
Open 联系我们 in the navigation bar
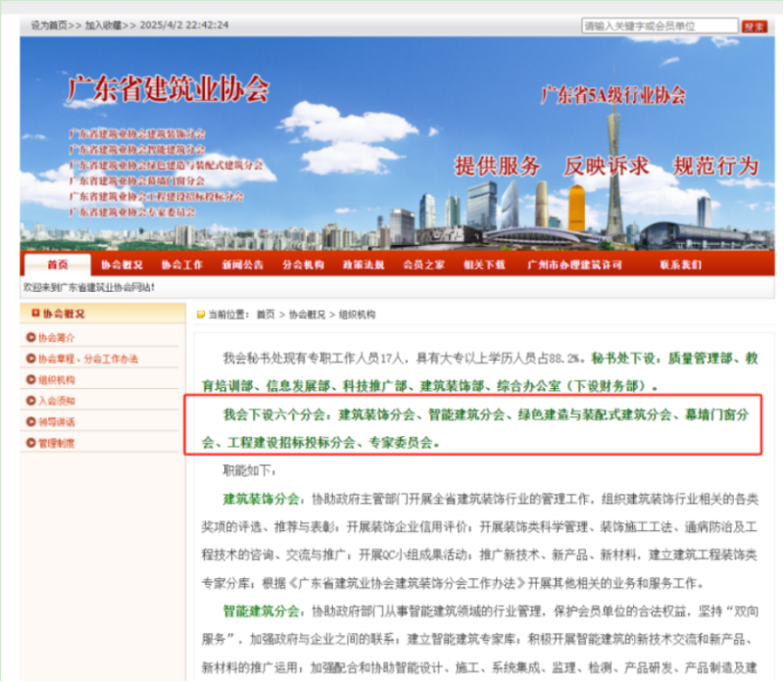[x=679, y=265]
